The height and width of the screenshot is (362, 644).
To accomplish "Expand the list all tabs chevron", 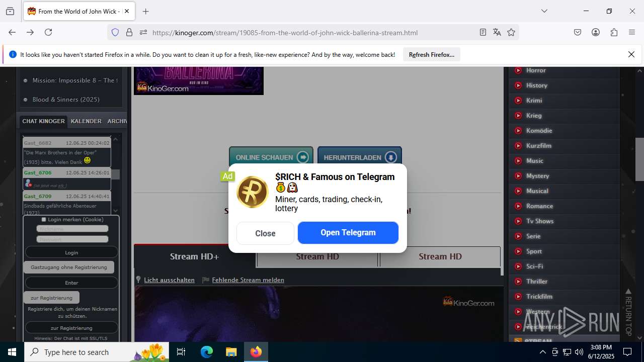I will click(544, 11).
